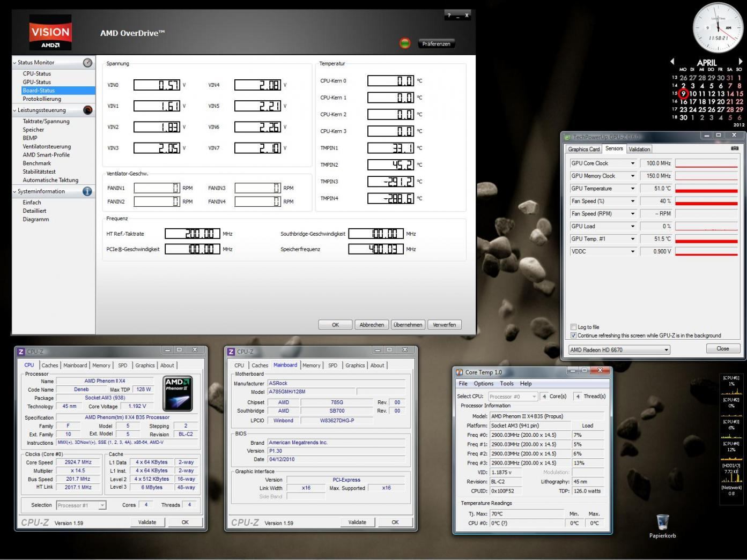Viewport: 747px width, 560px height.
Task: Collapse the Status Monitor section
Action: pos(14,63)
